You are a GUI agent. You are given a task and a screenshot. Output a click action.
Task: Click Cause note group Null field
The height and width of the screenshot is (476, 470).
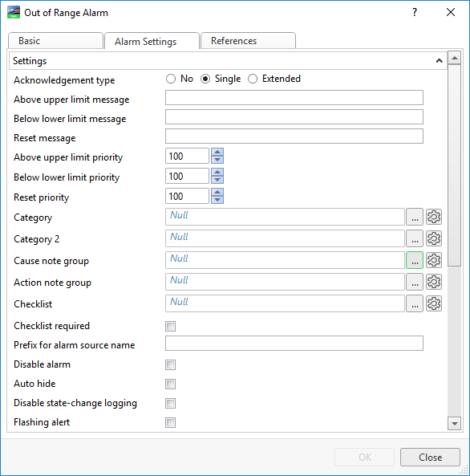pyautogui.click(x=285, y=260)
